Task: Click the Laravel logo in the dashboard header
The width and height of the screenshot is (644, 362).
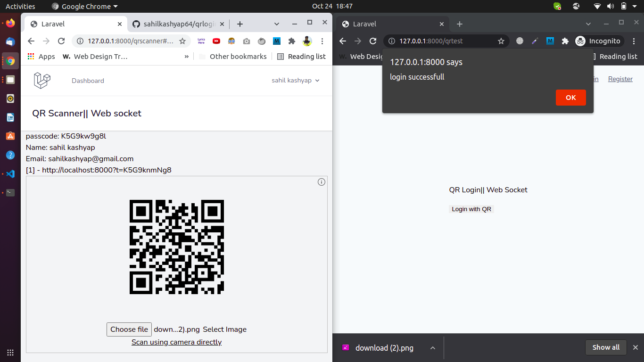Action: coord(42,81)
